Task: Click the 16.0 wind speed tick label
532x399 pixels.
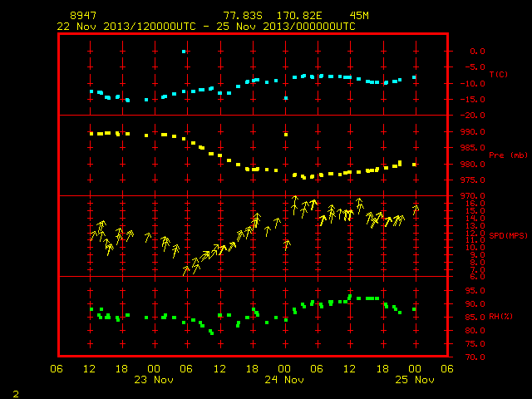Action: tap(475, 204)
